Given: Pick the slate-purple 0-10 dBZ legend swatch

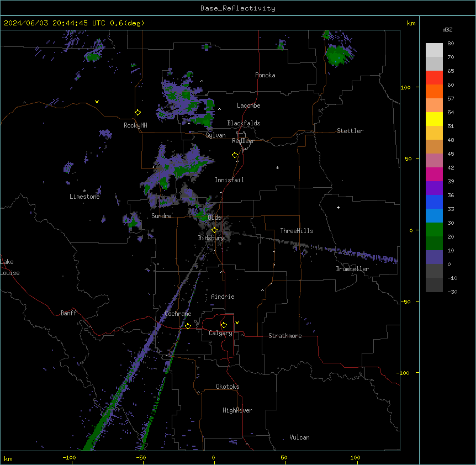Looking at the screenshot, I should tap(434, 257).
